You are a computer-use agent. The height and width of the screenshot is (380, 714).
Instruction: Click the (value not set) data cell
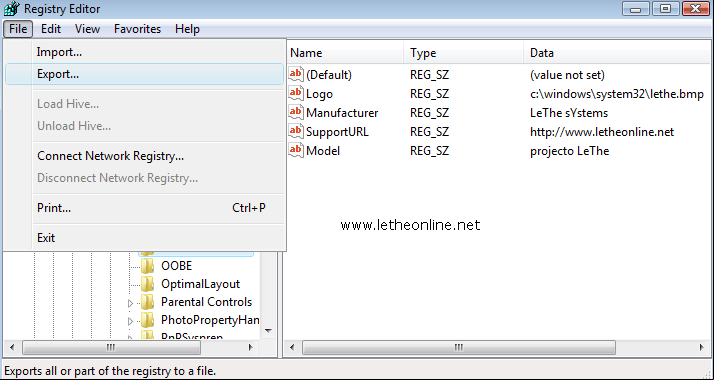[567, 75]
